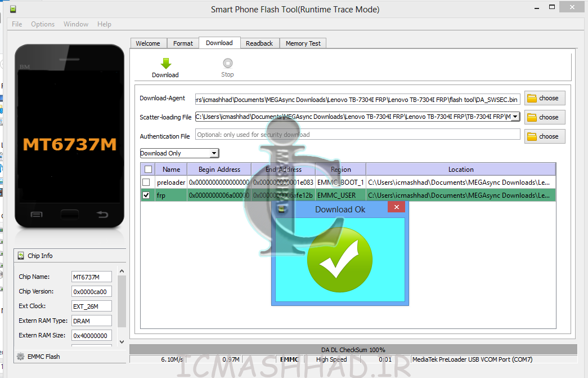Check the preloader row checkbox
Screen dimensions: 588x378
pyautogui.click(x=146, y=183)
